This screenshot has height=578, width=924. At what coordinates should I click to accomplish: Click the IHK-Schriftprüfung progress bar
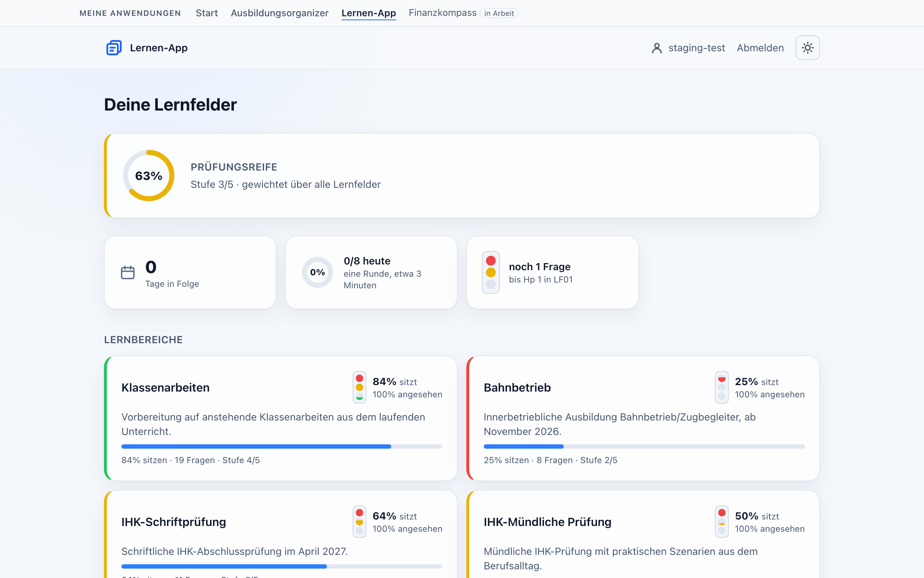pos(282,566)
